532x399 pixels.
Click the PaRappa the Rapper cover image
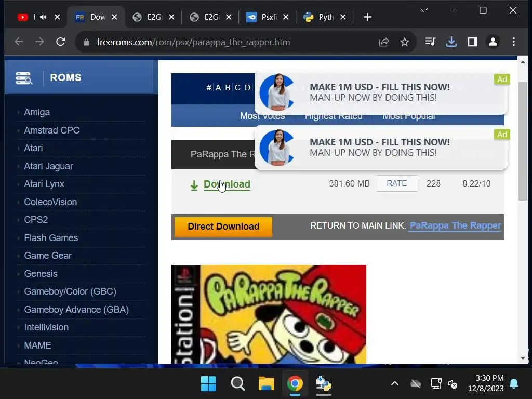coord(269,314)
